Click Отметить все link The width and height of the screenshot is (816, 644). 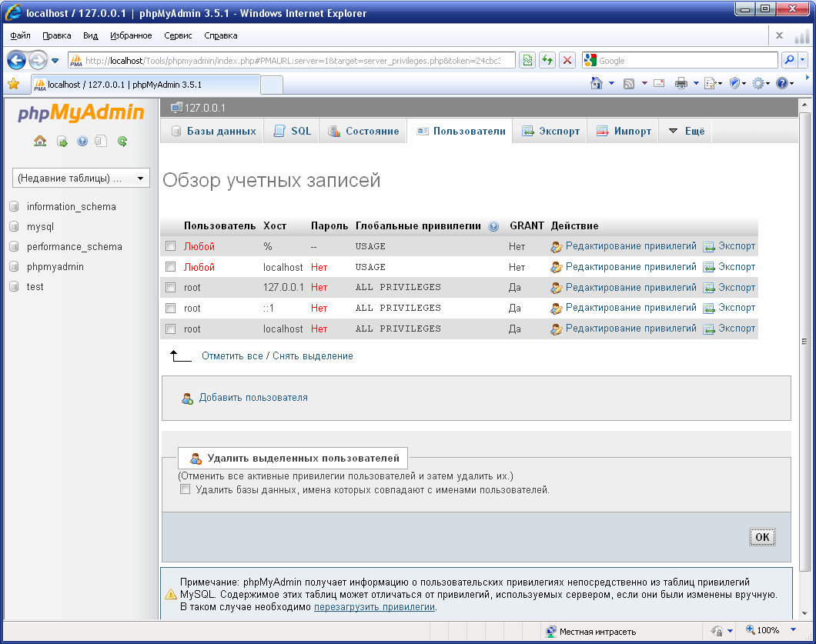coord(232,355)
